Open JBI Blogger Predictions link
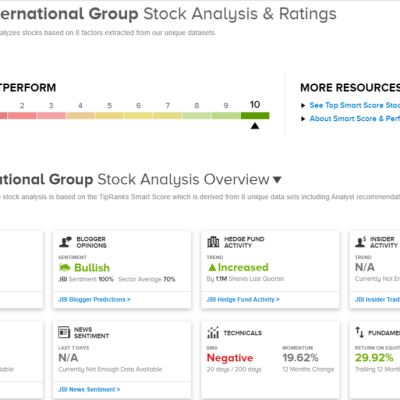This screenshot has width=400, height=400. (94, 300)
